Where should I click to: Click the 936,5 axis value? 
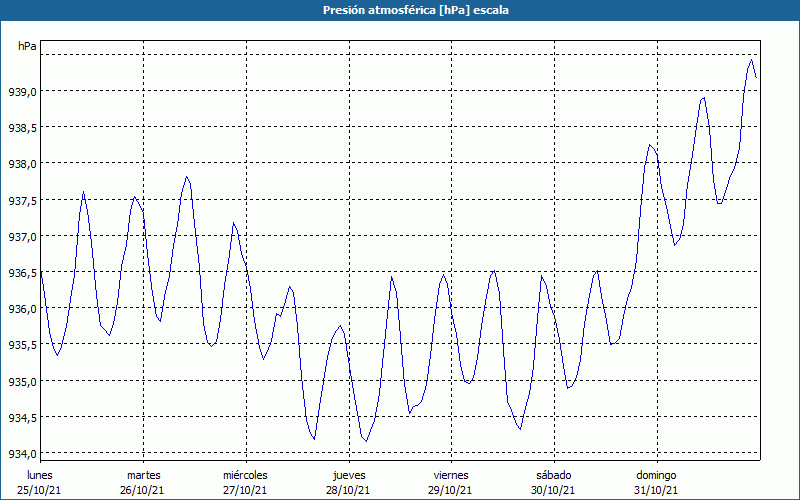pyautogui.click(x=22, y=273)
